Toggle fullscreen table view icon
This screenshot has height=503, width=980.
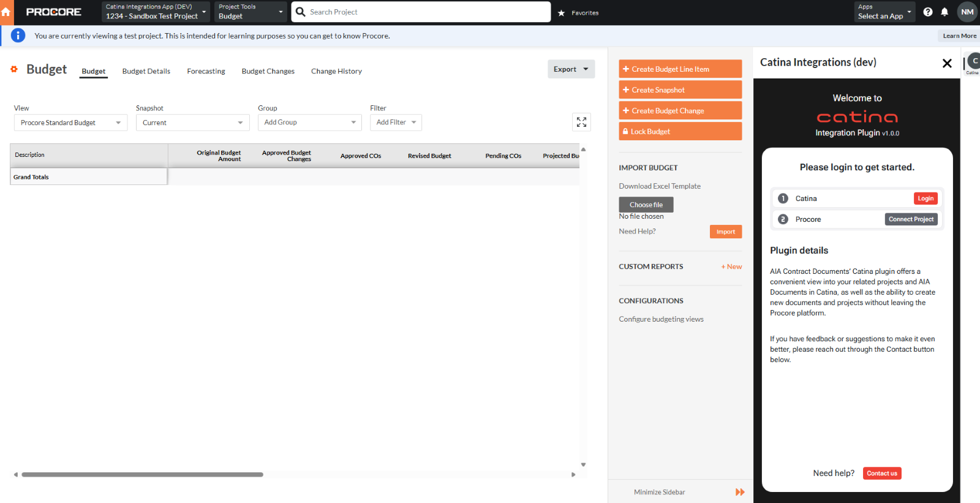581,122
